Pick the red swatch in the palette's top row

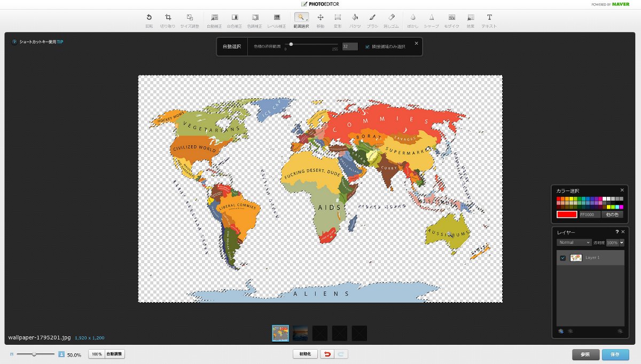[558, 199]
